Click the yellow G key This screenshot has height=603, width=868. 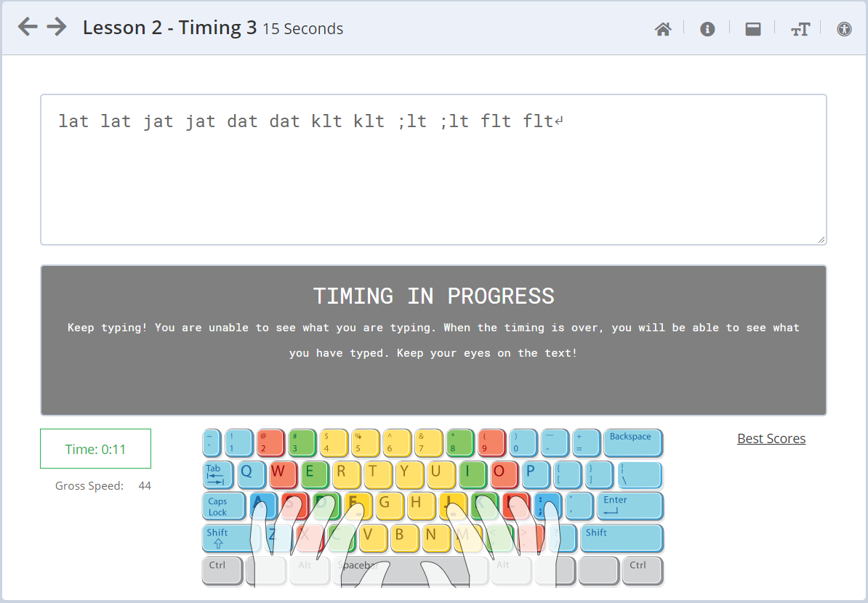(389, 506)
